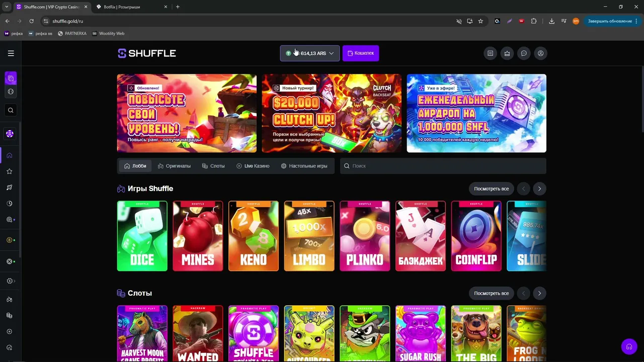
Task: Open live support headset button
Action: coord(629,346)
